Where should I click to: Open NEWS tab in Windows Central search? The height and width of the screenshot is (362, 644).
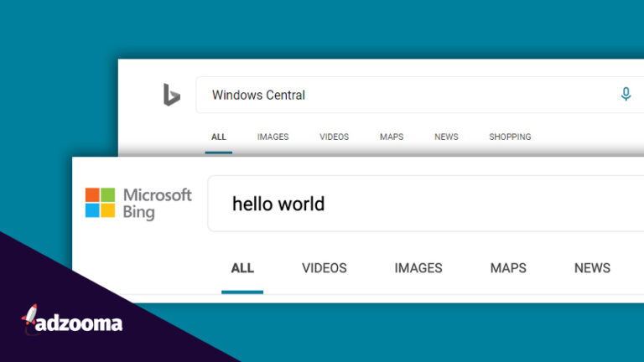point(446,137)
